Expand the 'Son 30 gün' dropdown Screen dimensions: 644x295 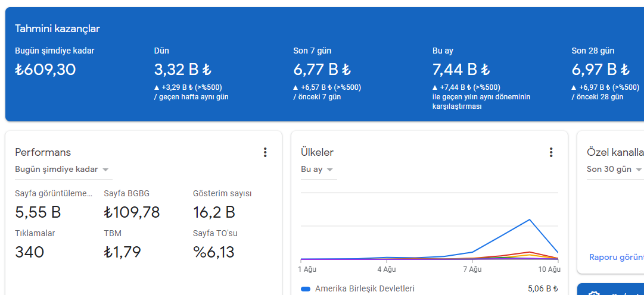[614, 170]
